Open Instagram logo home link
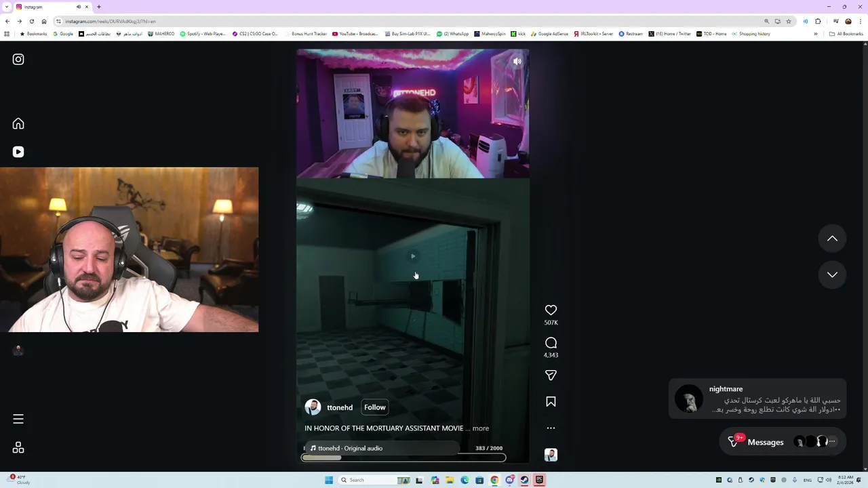The width and height of the screenshot is (868, 488). [18, 60]
